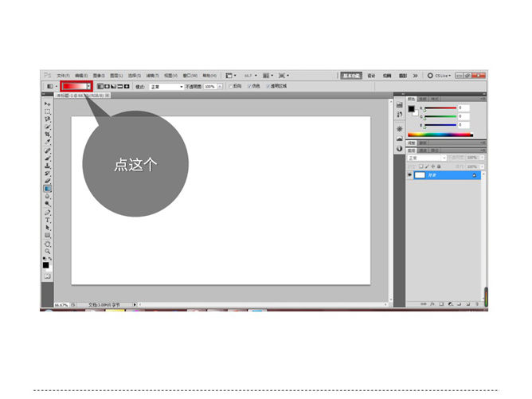Click the lock icon on background layer
532x399 pixels.
474,175
